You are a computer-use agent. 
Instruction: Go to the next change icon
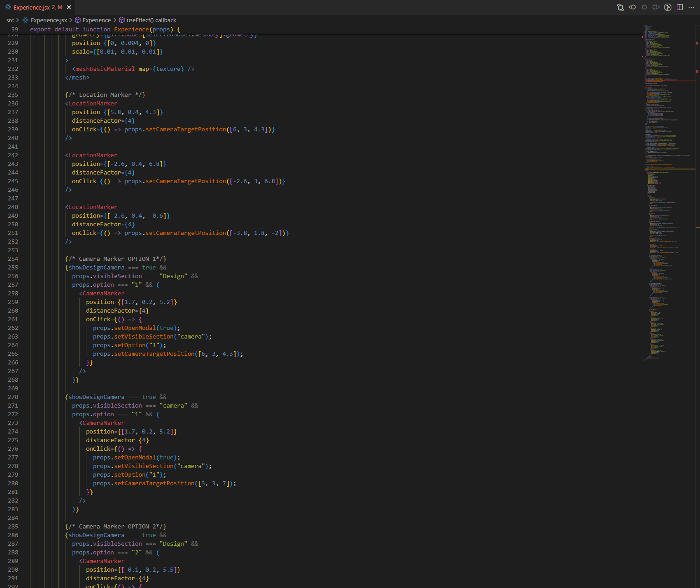[x=656, y=7]
